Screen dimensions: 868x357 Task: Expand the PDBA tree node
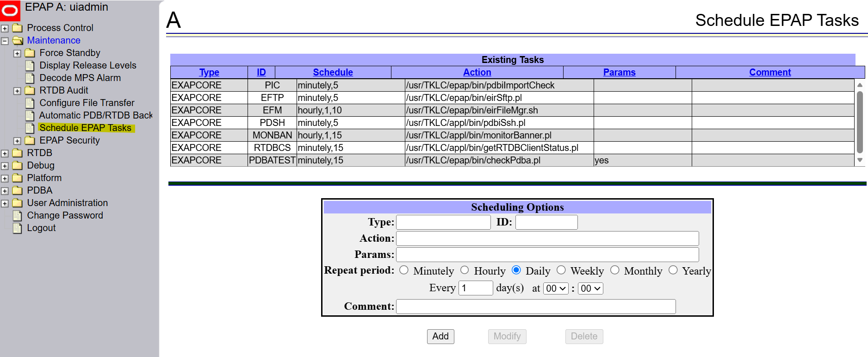pos(5,191)
